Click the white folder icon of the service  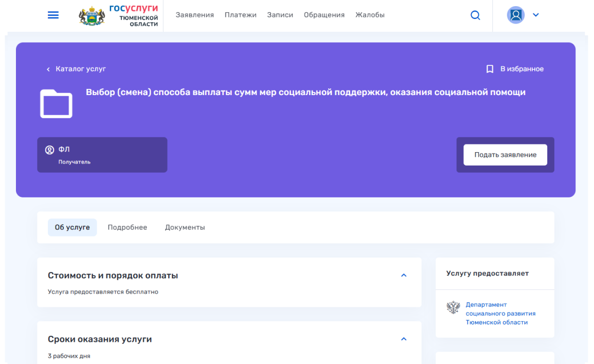pyautogui.click(x=56, y=104)
